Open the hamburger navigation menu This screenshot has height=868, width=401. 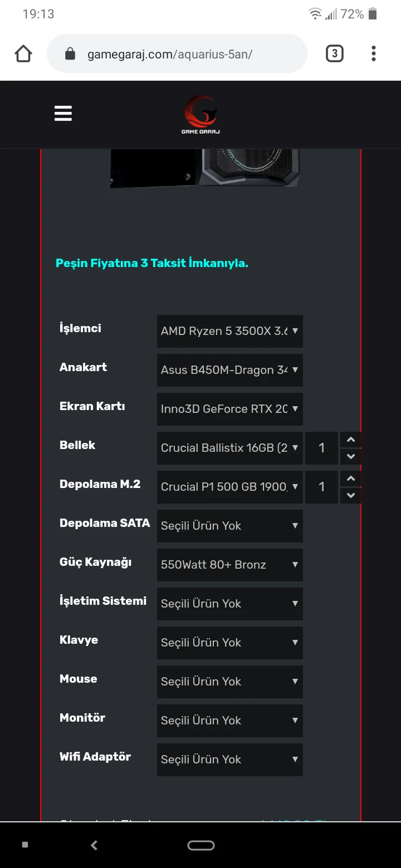point(63,114)
